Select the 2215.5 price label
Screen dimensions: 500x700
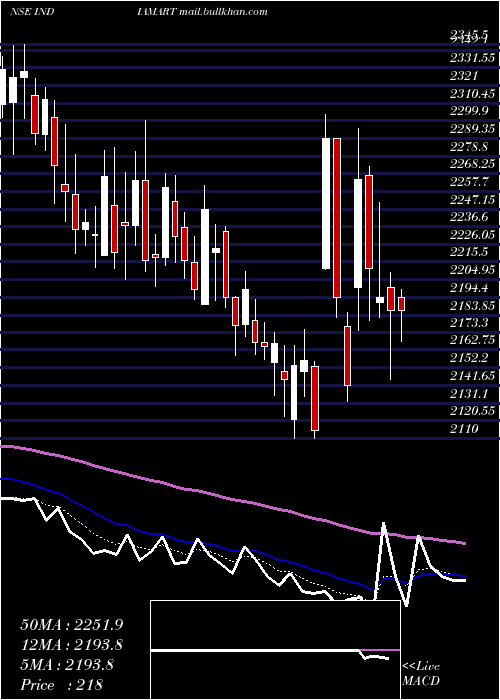coord(470,252)
